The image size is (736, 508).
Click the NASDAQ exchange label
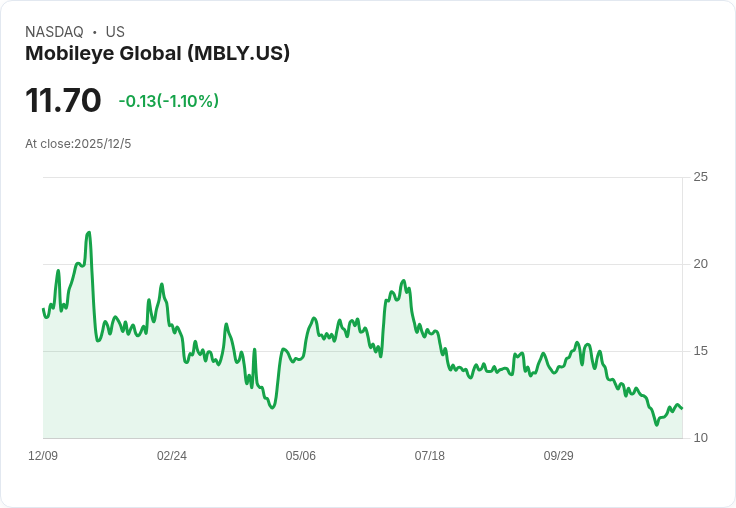[x=54, y=32]
